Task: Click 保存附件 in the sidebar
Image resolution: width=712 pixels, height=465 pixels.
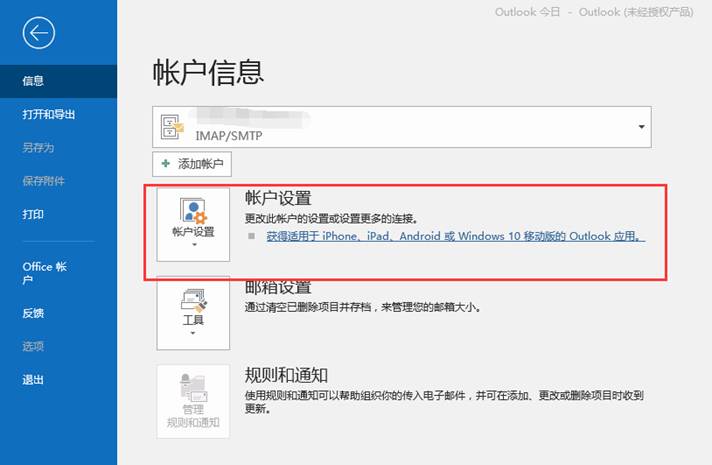Action: pos(44,180)
